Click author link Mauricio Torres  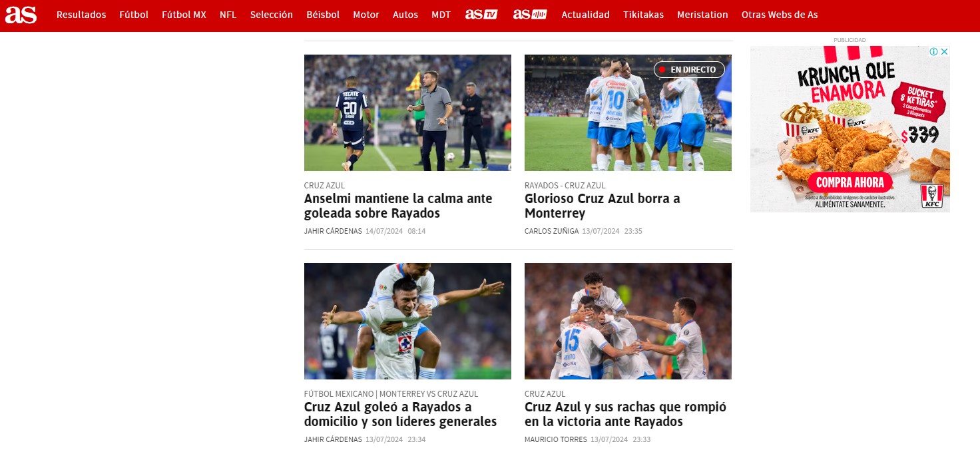pos(556,439)
